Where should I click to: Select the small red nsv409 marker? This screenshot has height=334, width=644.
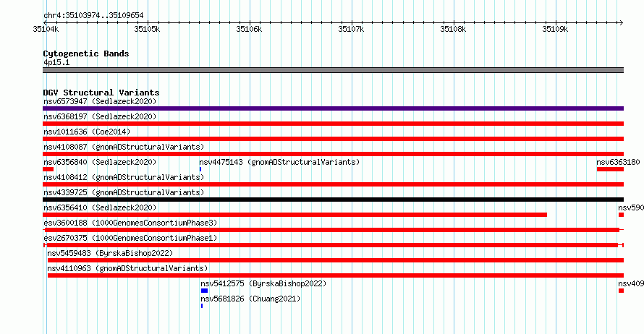[621, 291]
